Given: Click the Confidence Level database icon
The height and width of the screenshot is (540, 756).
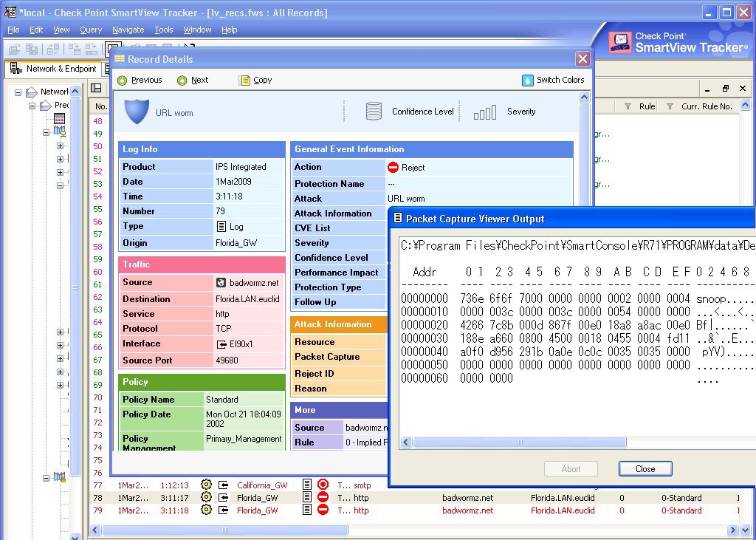Looking at the screenshot, I should pos(374,112).
